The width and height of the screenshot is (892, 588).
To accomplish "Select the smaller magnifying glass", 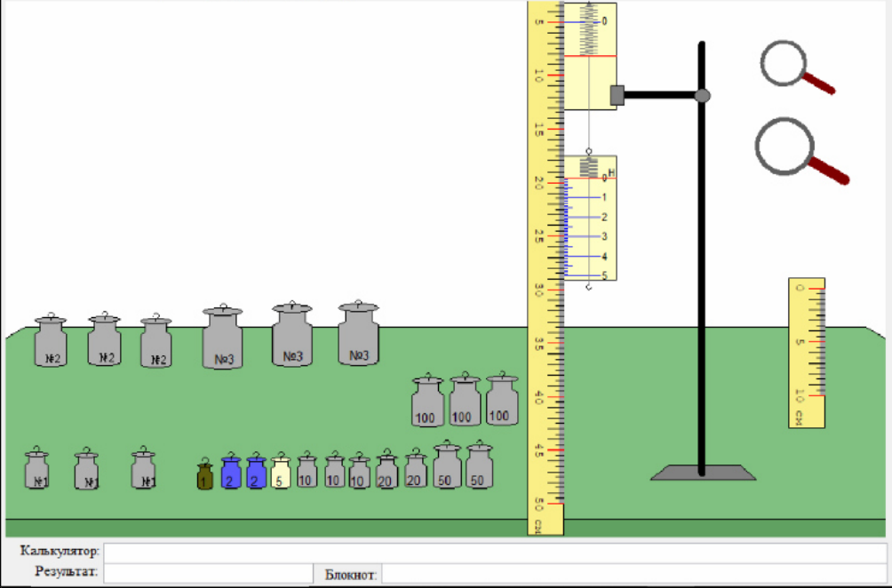I will click(796, 68).
